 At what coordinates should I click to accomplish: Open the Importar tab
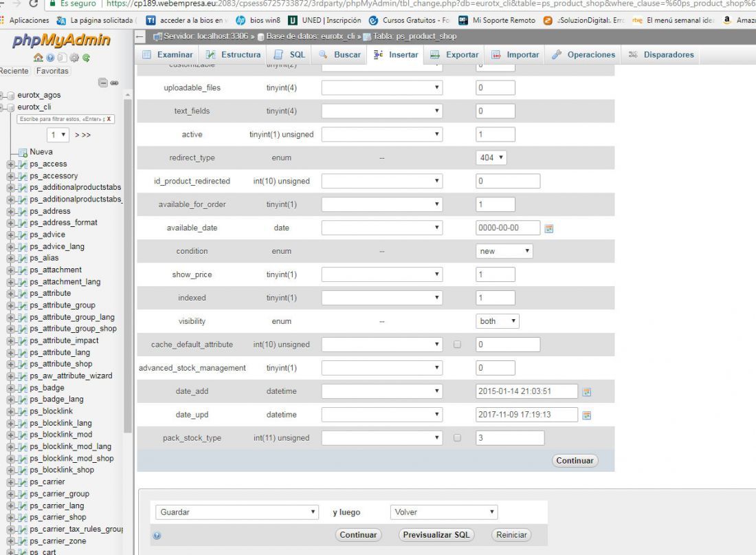click(x=515, y=55)
